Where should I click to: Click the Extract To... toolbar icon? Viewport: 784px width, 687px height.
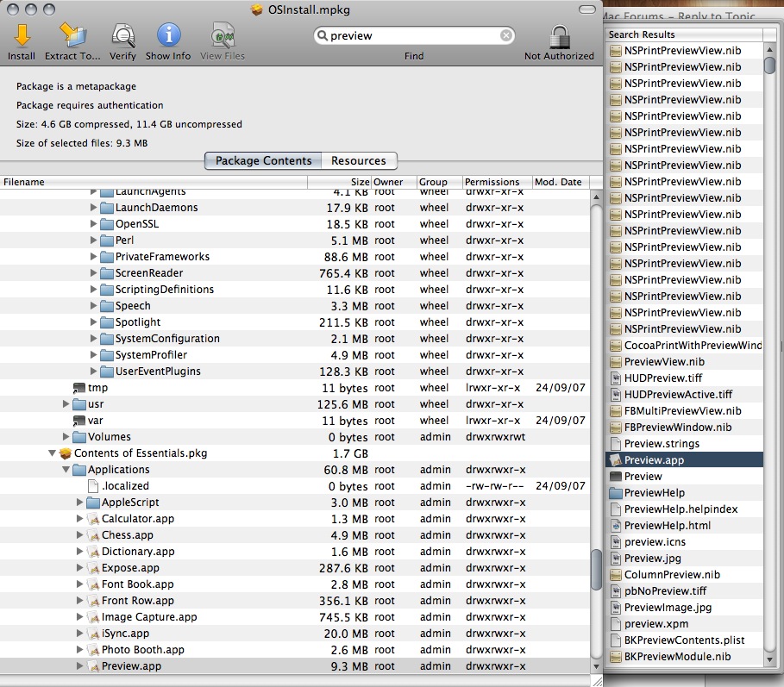click(72, 35)
